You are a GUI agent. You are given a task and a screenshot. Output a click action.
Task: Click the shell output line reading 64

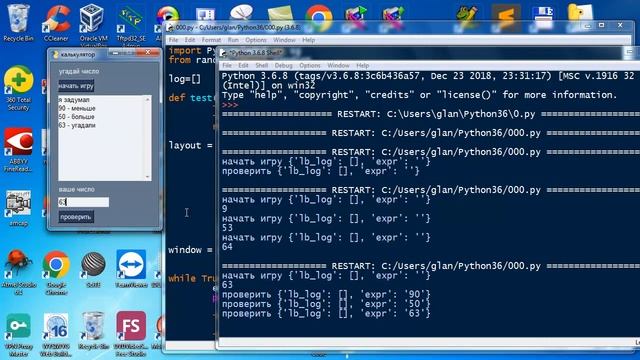pyautogui.click(x=227, y=247)
